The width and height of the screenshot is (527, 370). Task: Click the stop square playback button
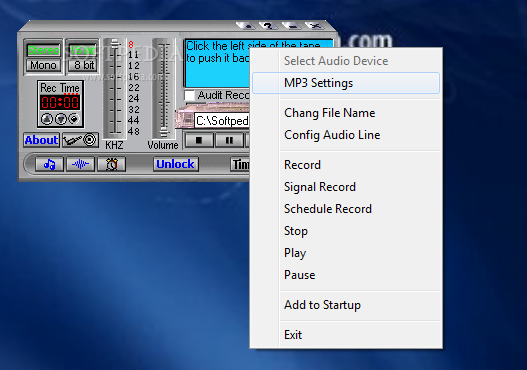pos(199,140)
